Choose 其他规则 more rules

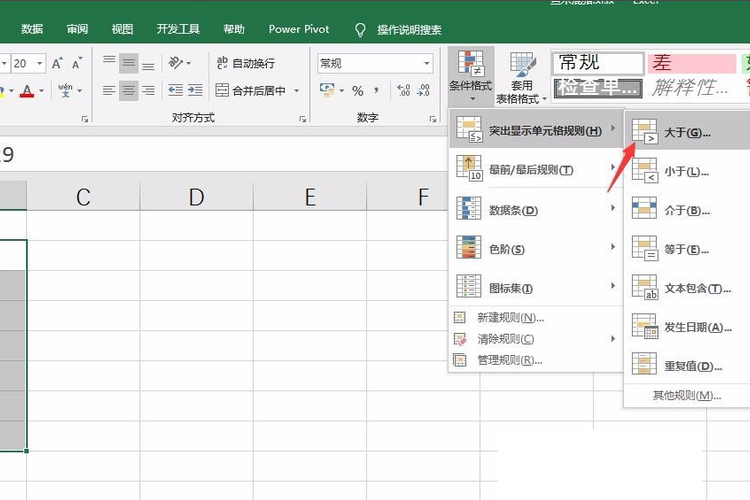click(688, 395)
